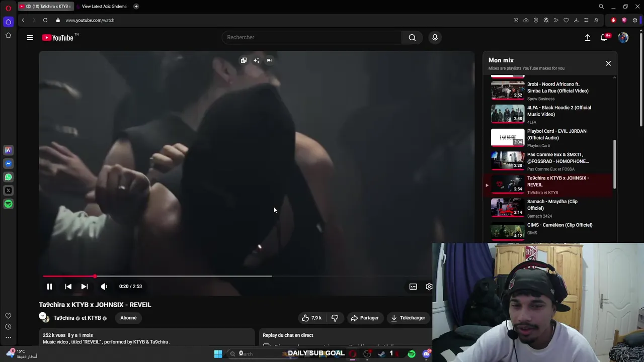Viewport: 644px width, 362px height.
Task: Open Opera heart bookmarks icon in toolbar
Action: click(566, 20)
